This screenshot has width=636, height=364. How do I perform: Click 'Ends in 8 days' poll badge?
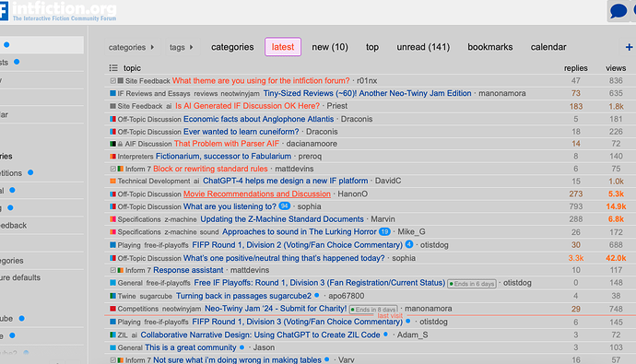coord(373,310)
